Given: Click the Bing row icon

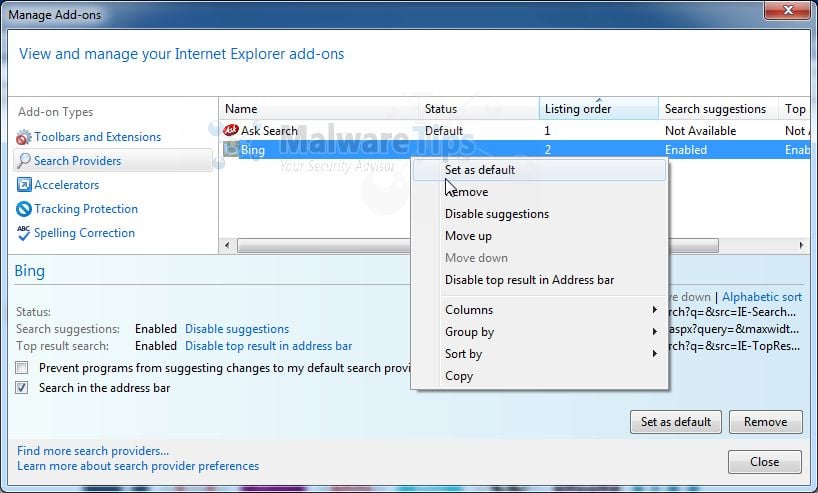Looking at the screenshot, I should [x=231, y=150].
